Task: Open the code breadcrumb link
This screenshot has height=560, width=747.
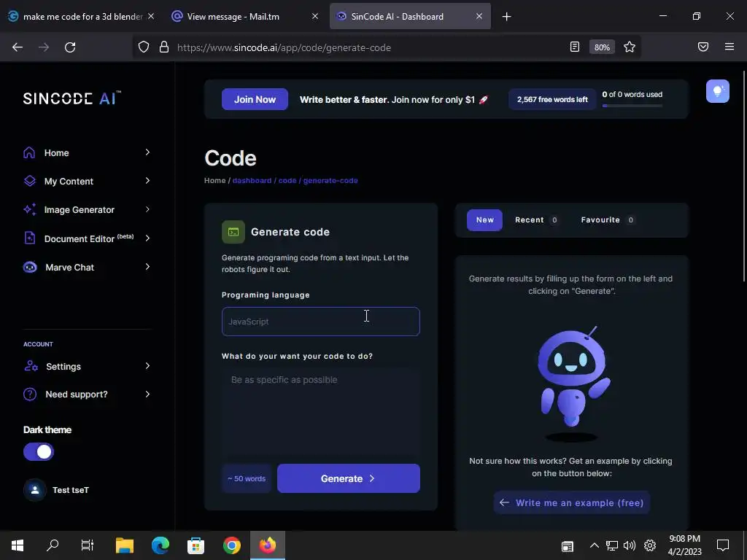Action: tap(287, 181)
